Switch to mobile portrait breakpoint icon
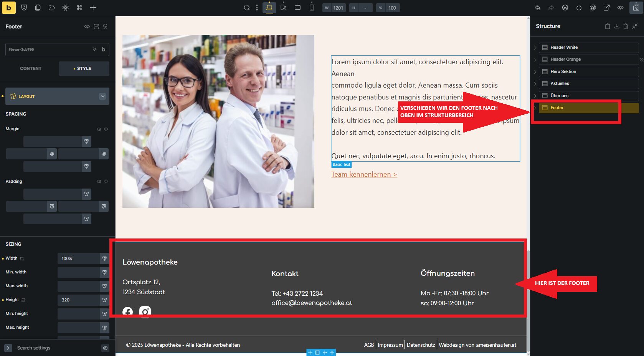 point(312,8)
